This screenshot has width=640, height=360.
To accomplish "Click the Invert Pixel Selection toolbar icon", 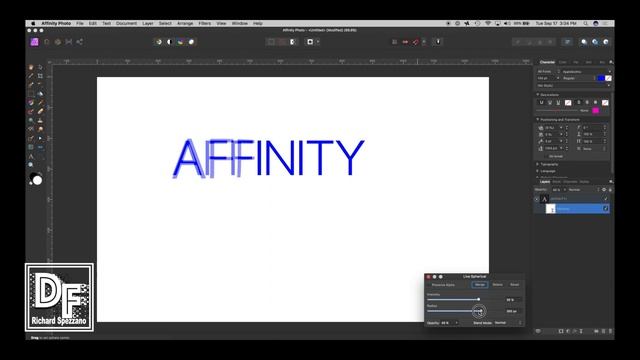I will pos(293,42).
